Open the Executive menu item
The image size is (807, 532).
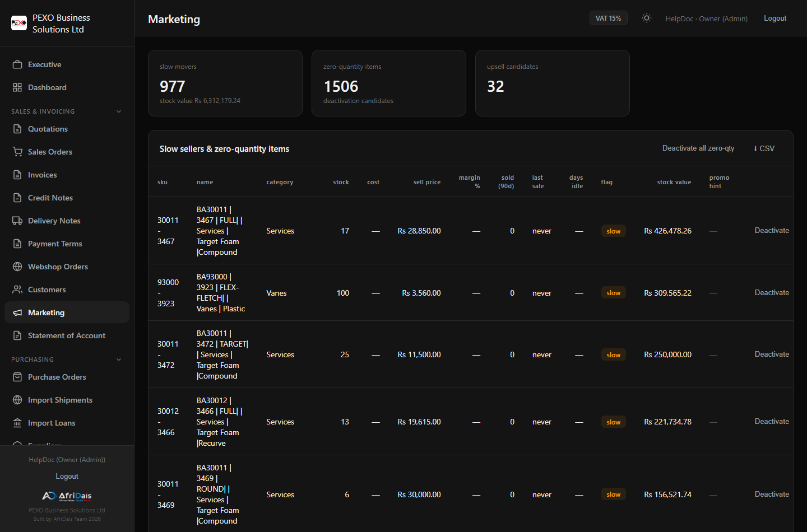pos(67,64)
